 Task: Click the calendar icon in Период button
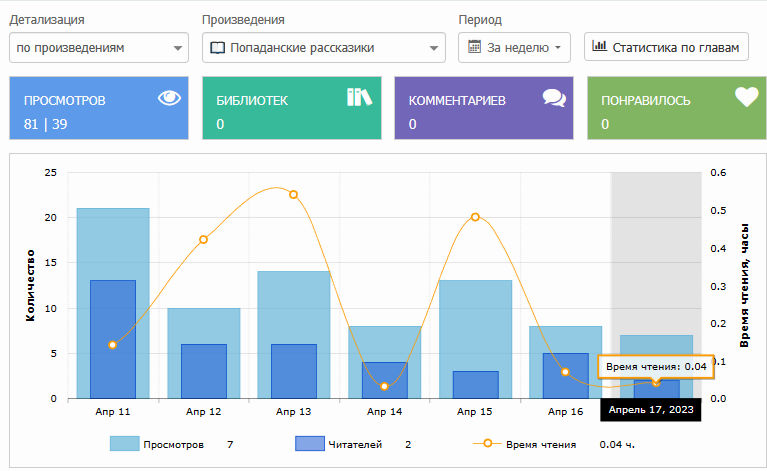[x=476, y=47]
